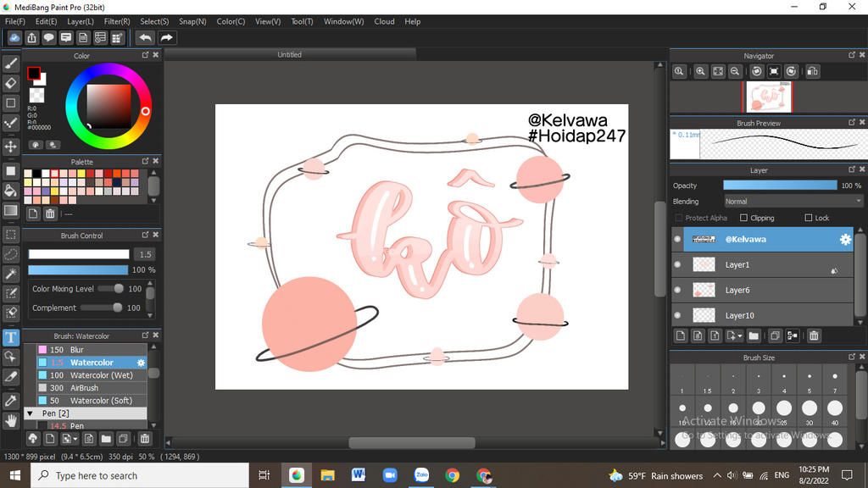Select the Lasso selection tool
The image size is (868, 488).
[x=10, y=254]
